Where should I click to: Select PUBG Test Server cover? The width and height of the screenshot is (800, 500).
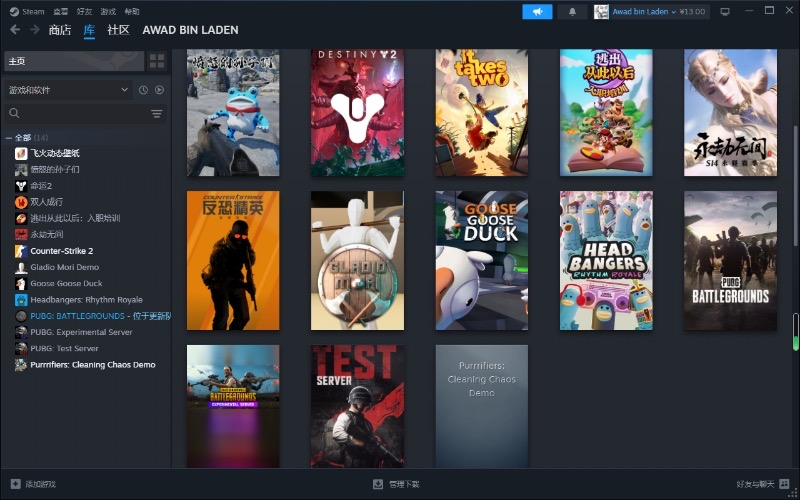tap(358, 406)
